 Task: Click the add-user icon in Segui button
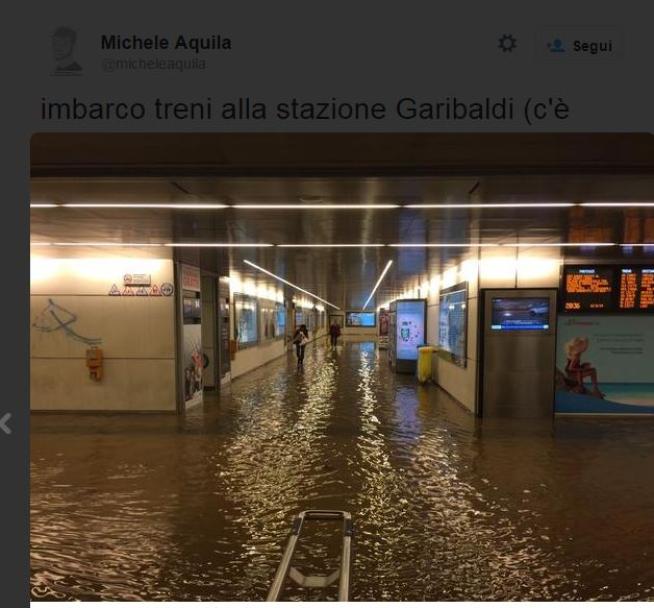[556, 45]
